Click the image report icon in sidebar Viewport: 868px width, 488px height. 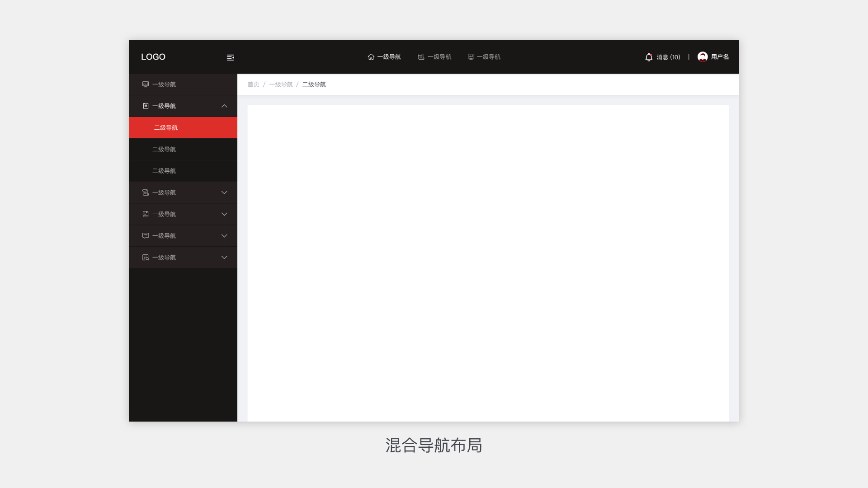click(x=146, y=214)
